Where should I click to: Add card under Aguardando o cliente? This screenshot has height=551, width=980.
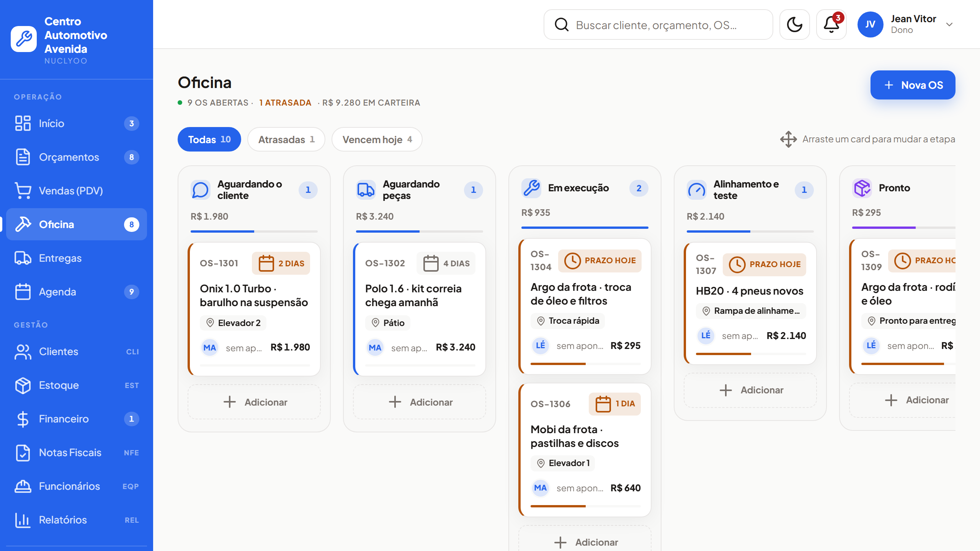[254, 402]
